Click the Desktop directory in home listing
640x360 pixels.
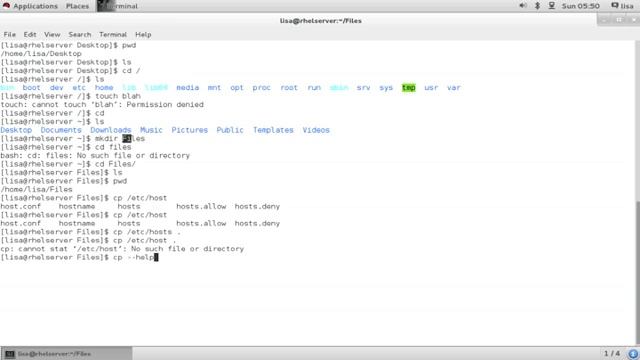(16, 130)
